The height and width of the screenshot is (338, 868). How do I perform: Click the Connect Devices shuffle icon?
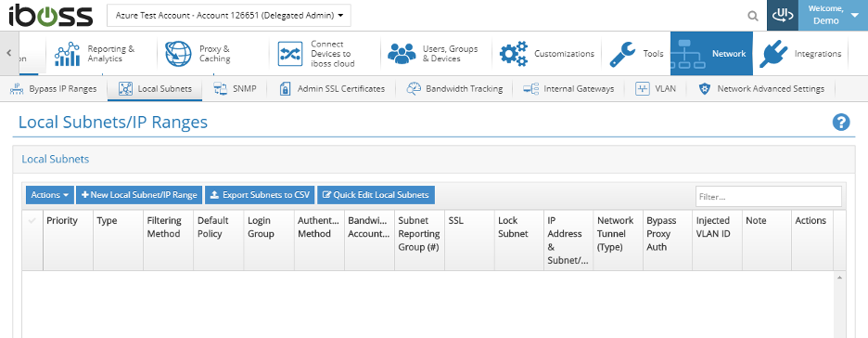pos(289,54)
